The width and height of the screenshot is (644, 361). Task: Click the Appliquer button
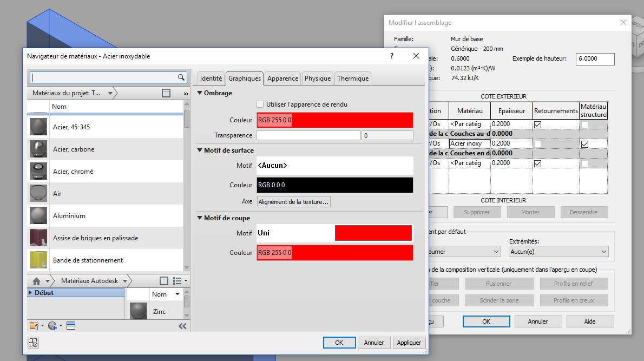(x=409, y=343)
